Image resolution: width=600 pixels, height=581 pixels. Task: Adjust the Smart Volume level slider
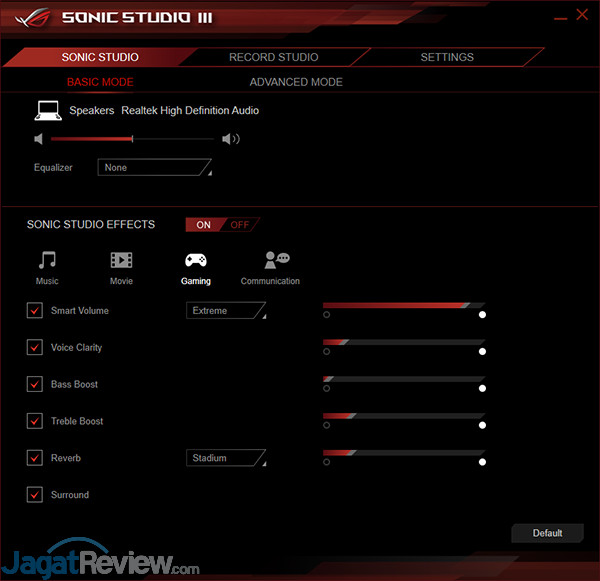click(x=404, y=305)
